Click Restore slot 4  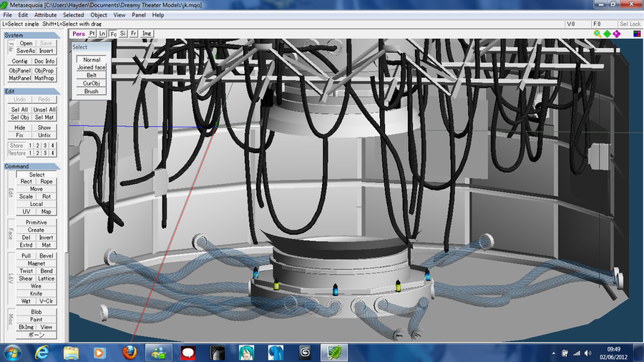pyautogui.click(x=52, y=153)
